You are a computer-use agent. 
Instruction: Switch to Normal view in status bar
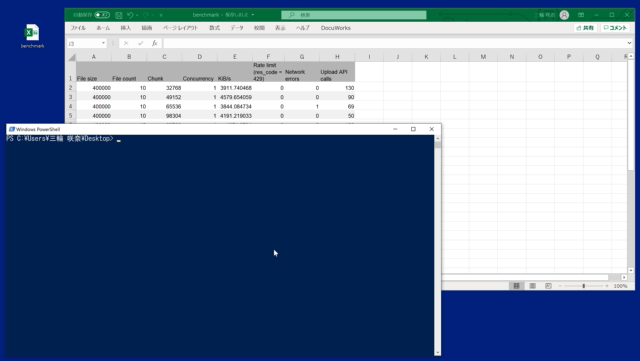(516, 286)
